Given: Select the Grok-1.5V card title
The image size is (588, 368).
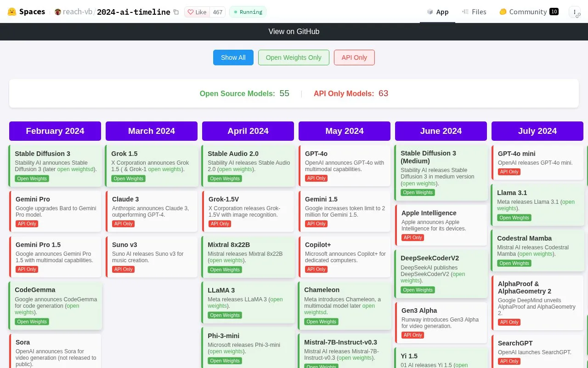Looking at the screenshot, I should tap(224, 199).
